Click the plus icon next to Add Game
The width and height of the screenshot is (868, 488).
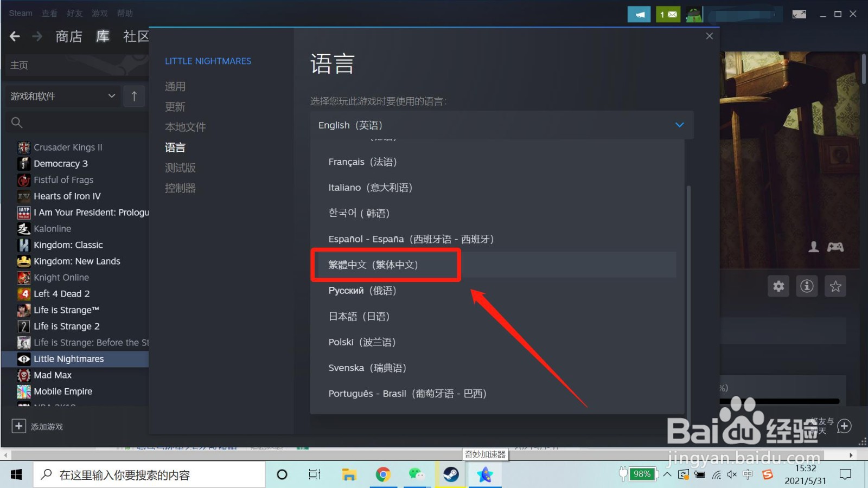pos(18,426)
